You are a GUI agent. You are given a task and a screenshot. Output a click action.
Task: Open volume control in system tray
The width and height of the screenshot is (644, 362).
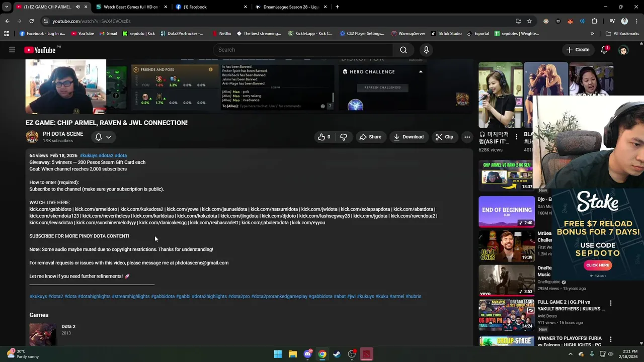click(x=610, y=354)
